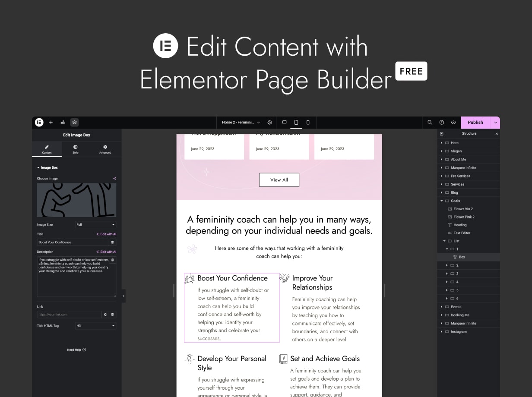The width and height of the screenshot is (532, 397).
Task: Open the Advanced tab
Action: (105, 149)
